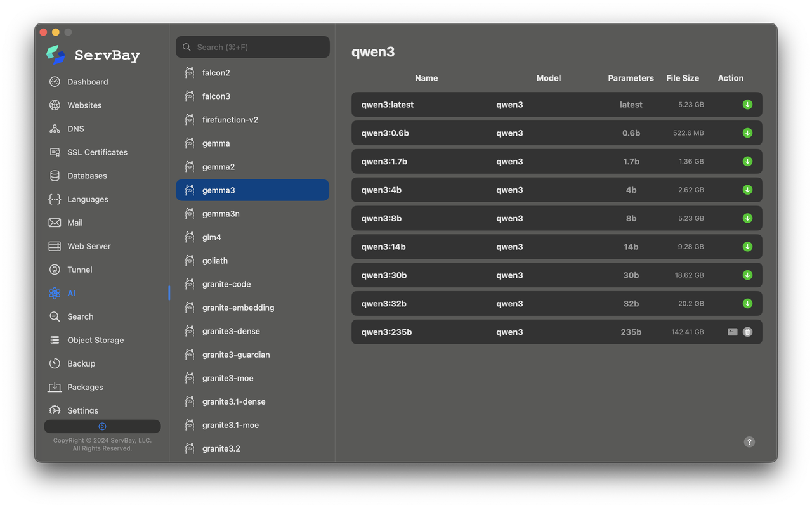Click the Backup clock icon
The height and width of the screenshot is (508, 812).
(x=55, y=363)
